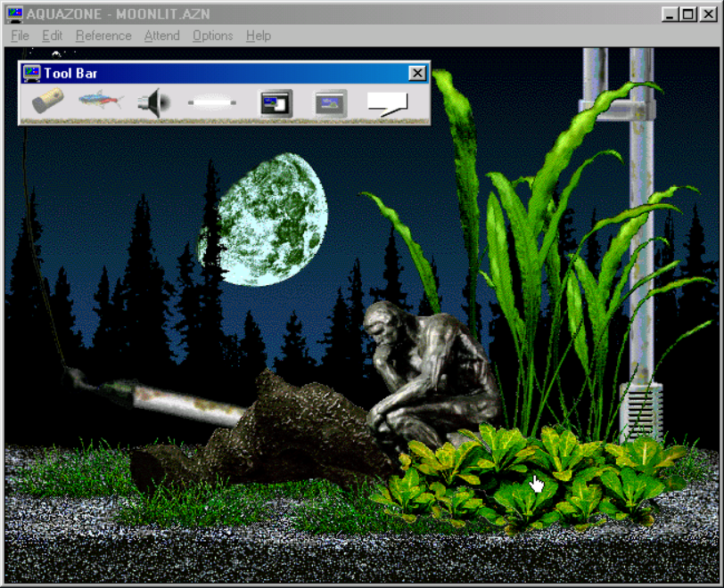Toggle the speaker sound icon

[x=154, y=103]
